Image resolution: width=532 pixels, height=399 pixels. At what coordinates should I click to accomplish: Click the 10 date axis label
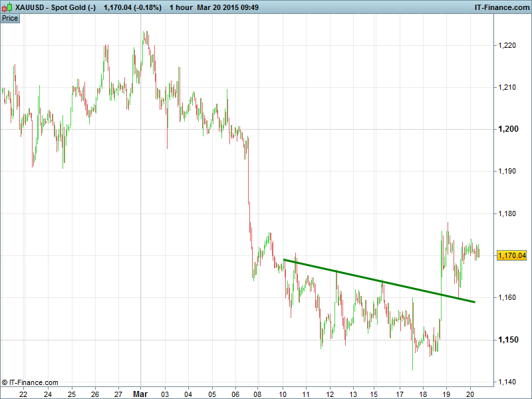coord(283,394)
